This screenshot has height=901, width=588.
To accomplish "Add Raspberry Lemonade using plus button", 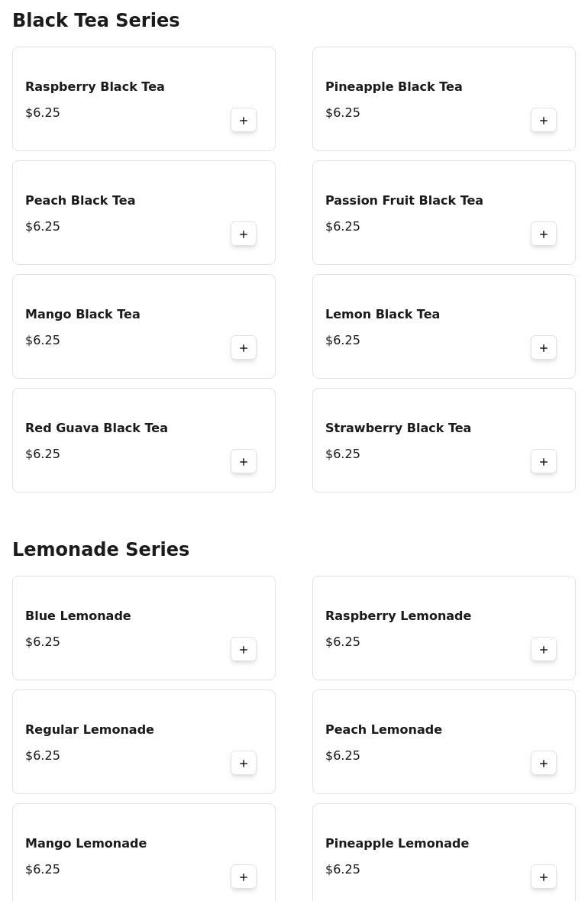I will tap(543, 649).
